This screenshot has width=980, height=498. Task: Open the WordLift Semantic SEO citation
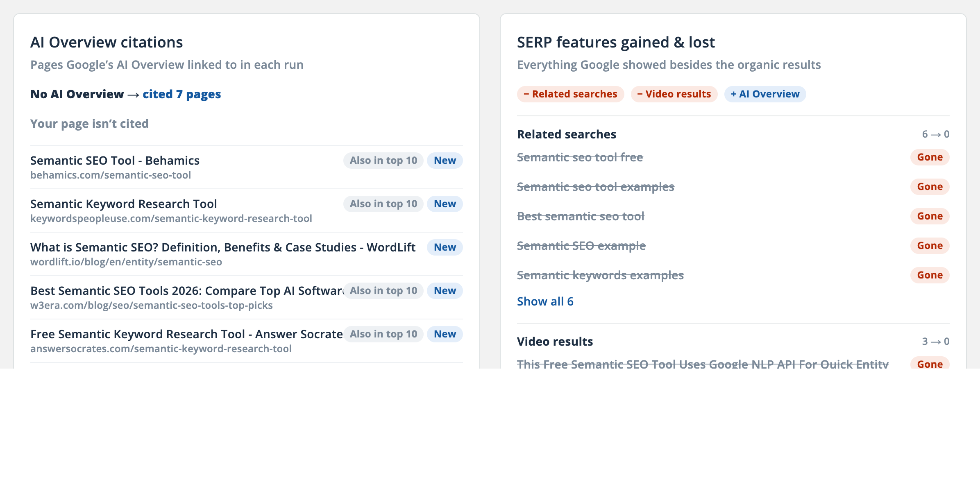(223, 247)
